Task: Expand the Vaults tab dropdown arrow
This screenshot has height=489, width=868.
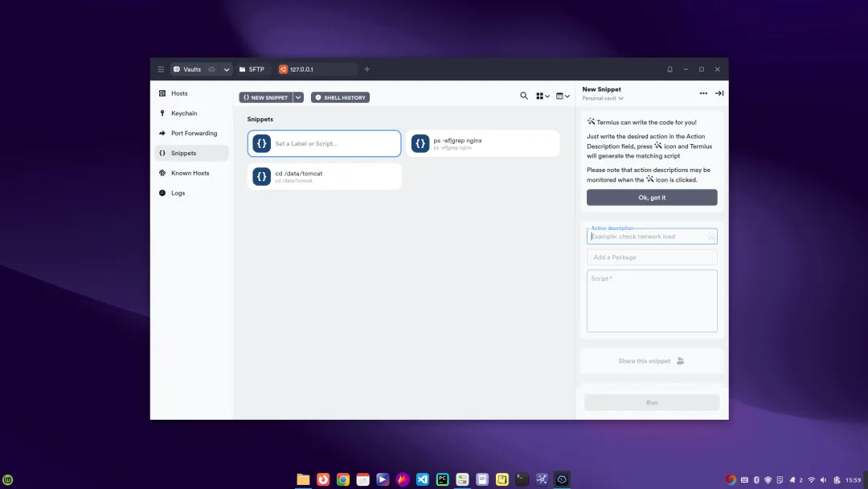Action: coord(227,70)
